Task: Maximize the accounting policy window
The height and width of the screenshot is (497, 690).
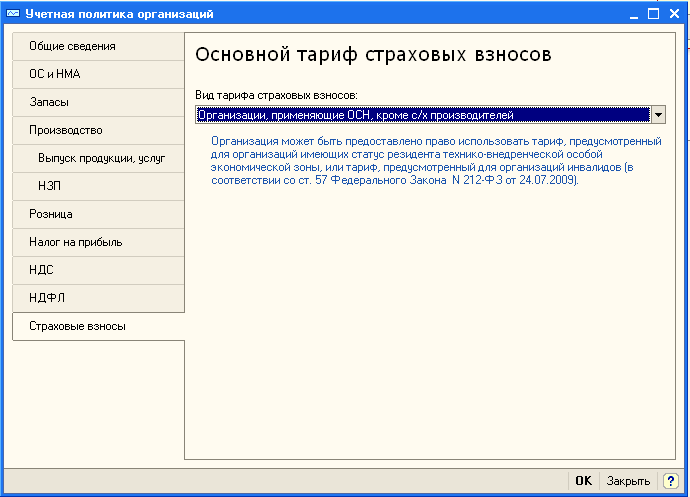Action: (655, 14)
